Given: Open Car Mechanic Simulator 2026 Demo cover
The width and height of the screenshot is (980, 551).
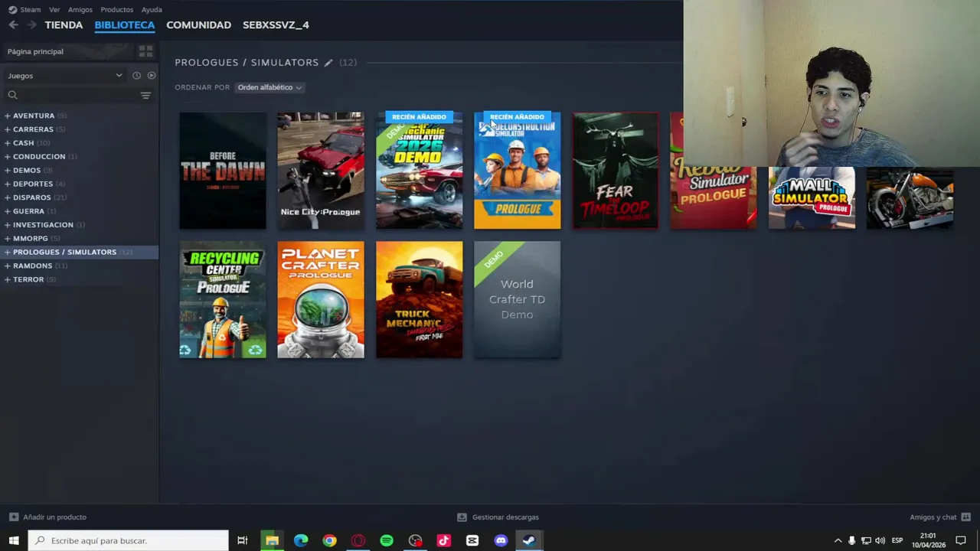Looking at the screenshot, I should (x=419, y=171).
